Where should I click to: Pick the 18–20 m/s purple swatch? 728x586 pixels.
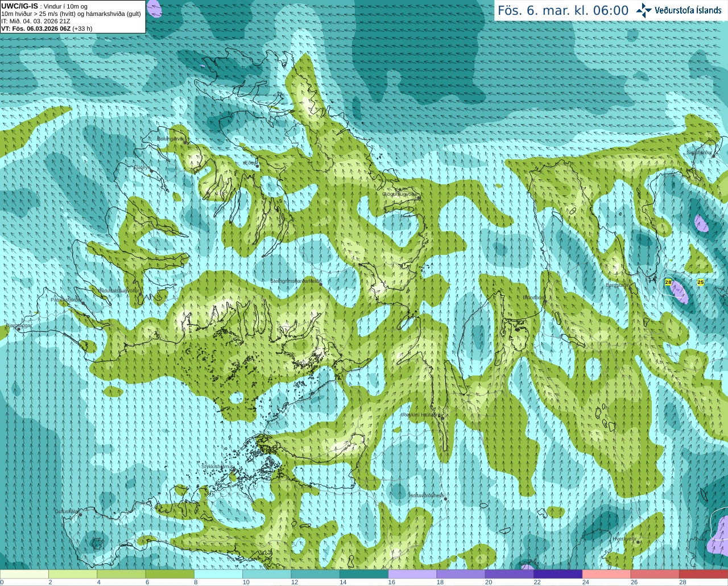point(461,574)
